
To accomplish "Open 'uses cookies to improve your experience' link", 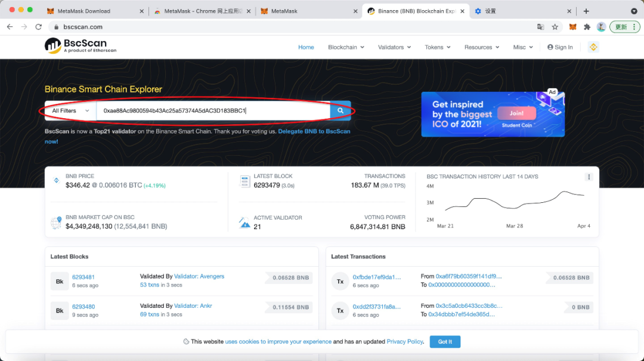I will click(278, 342).
